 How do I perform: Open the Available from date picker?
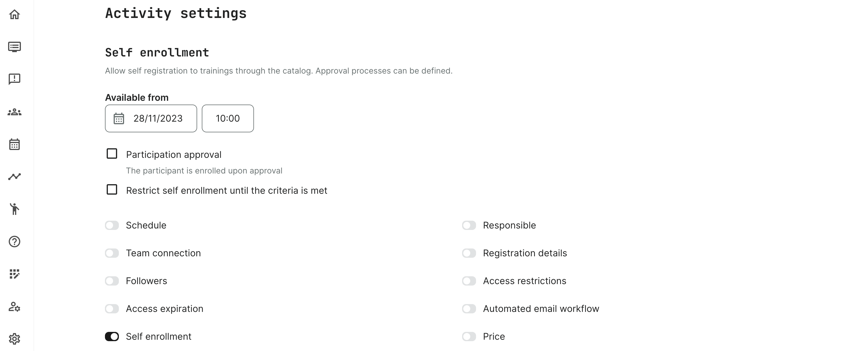(x=151, y=118)
